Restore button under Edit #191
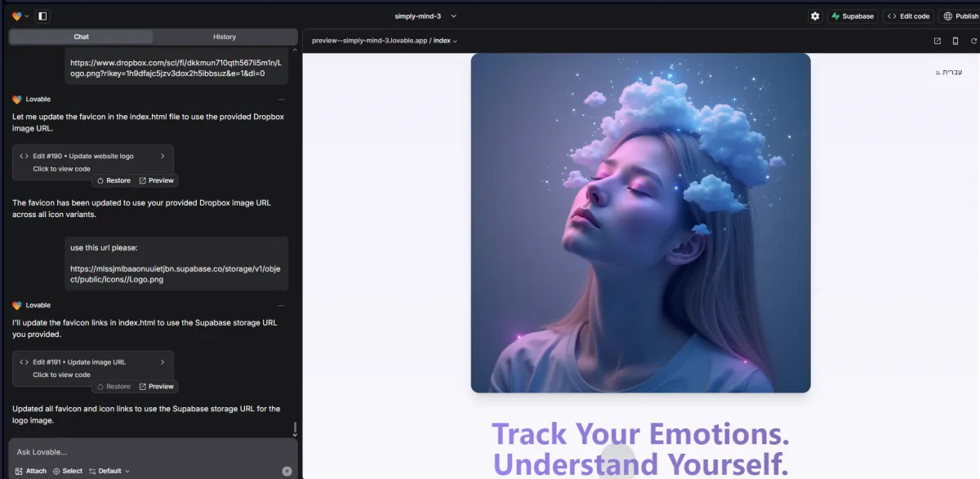The image size is (980, 479). point(114,386)
